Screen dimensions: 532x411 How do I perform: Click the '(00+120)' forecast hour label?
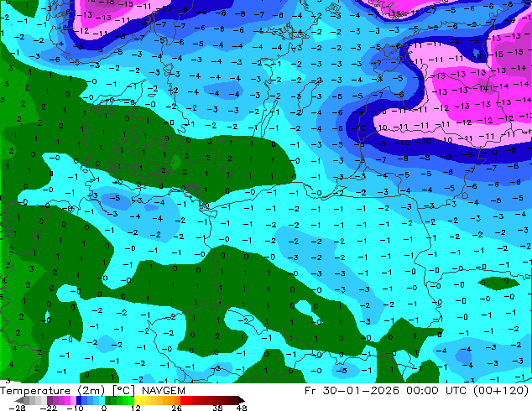pyautogui.click(x=501, y=391)
